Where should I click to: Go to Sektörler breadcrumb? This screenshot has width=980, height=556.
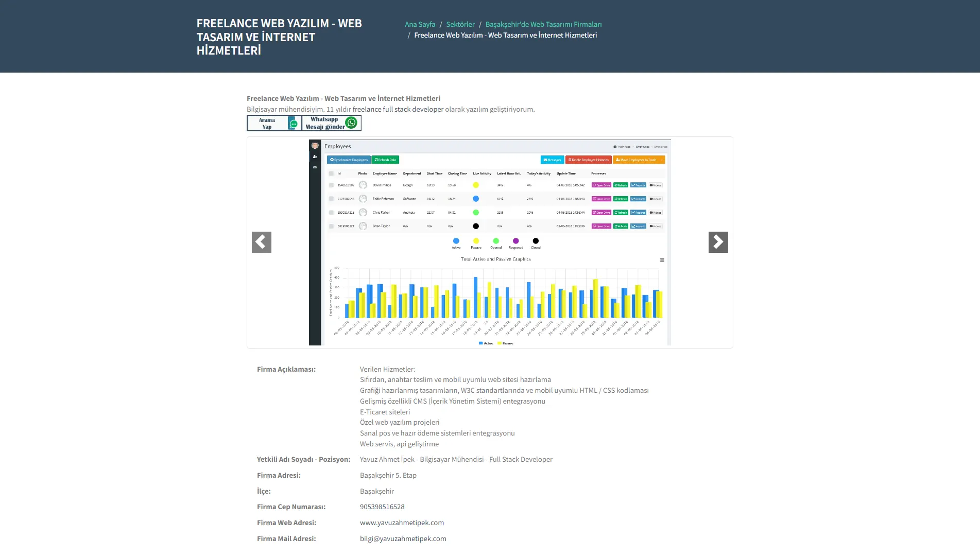tap(460, 24)
